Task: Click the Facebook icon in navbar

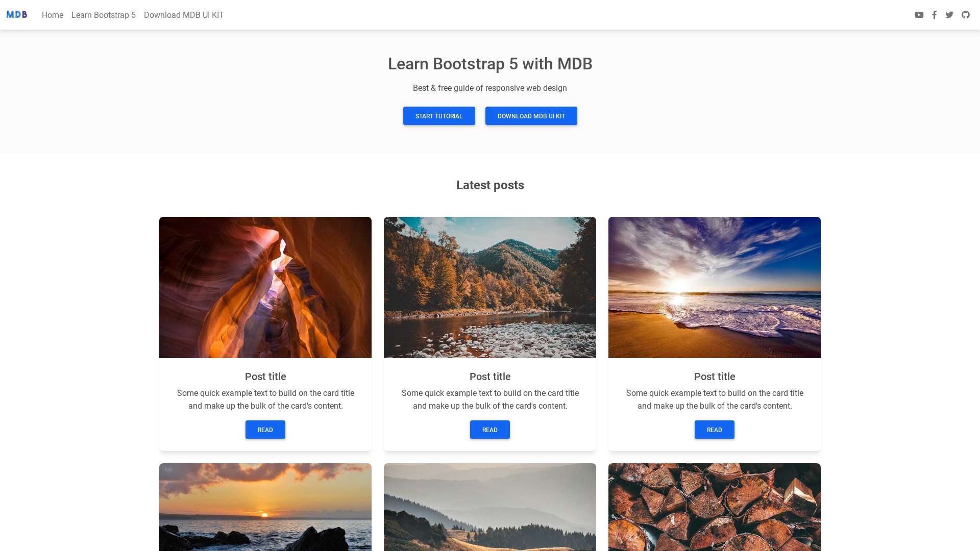Action: pos(934,15)
